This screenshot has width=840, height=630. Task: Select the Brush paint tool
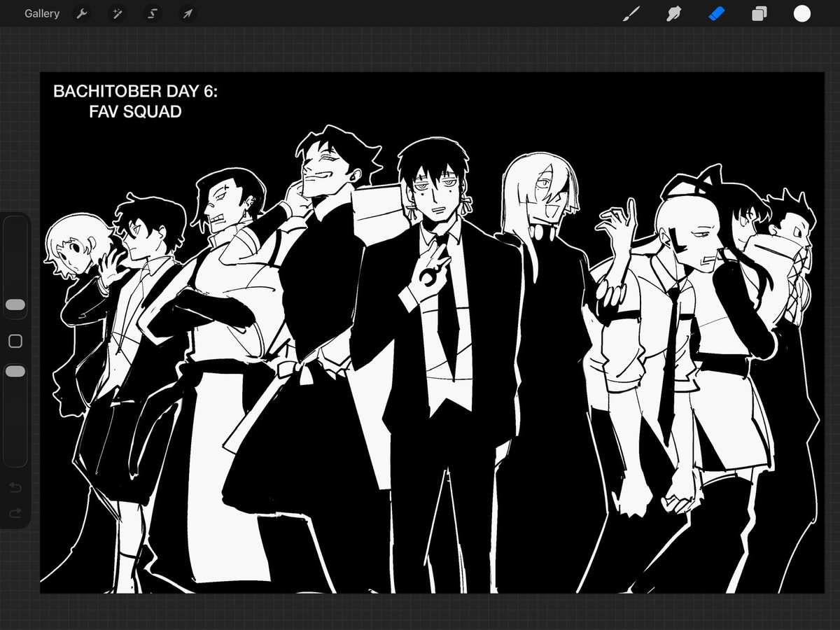(x=631, y=13)
